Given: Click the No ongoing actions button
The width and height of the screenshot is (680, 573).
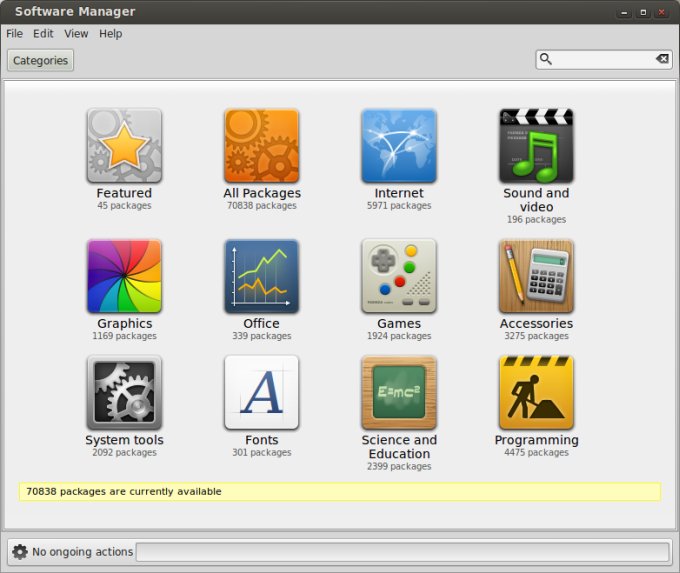Looking at the screenshot, I should point(82,552).
